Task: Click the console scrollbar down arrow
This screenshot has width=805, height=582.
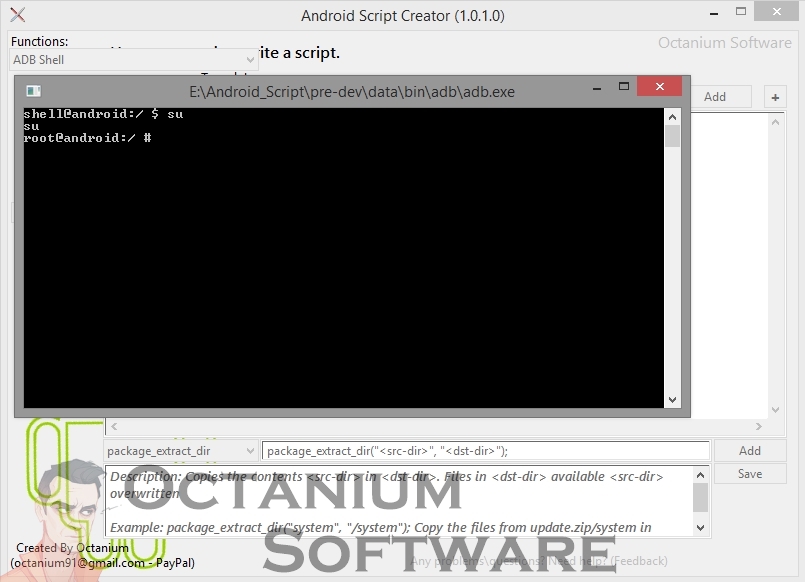Action: tap(673, 399)
